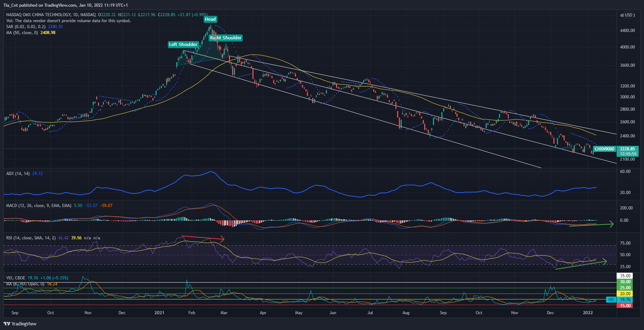The width and height of the screenshot is (644, 330).
Task: Click the ADX 60.00 scale label
Action: (625, 172)
